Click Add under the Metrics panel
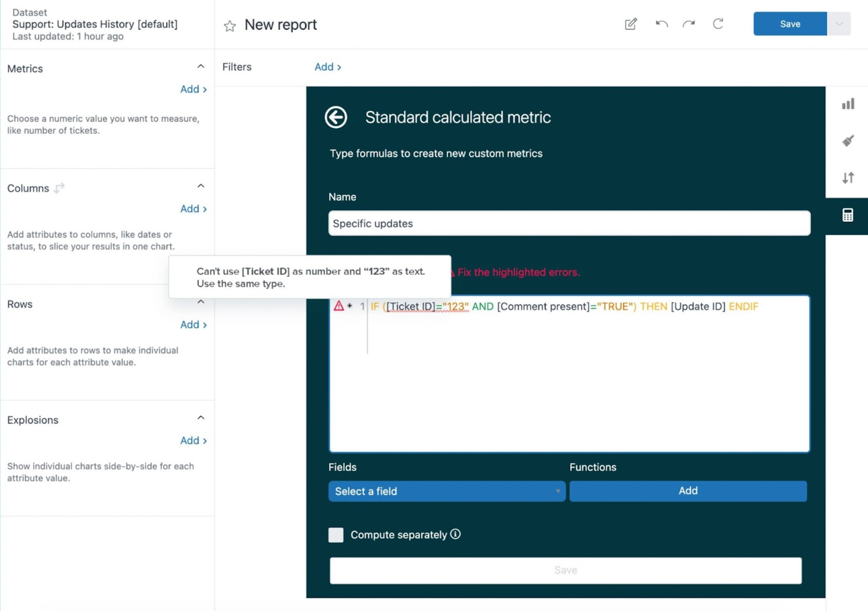Screen dimensions: 868x611 pyautogui.click(x=193, y=89)
